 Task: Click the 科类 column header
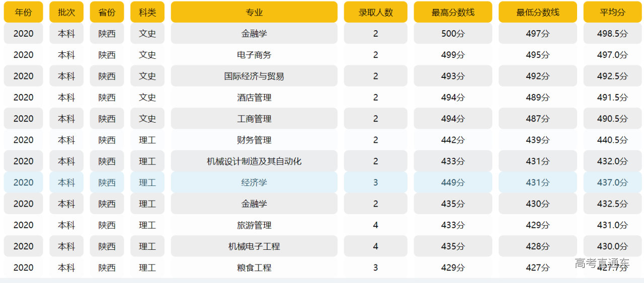pos(147,12)
